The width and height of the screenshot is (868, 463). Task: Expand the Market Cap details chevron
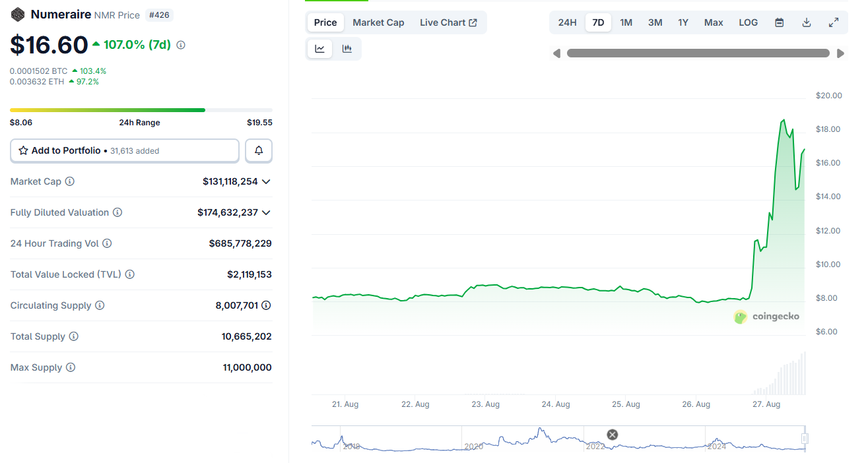coord(266,181)
